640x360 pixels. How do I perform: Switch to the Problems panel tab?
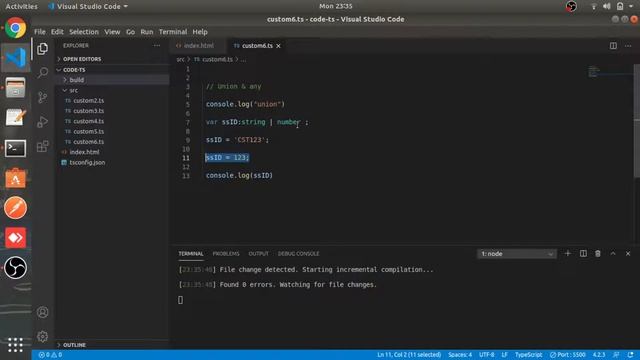226,254
